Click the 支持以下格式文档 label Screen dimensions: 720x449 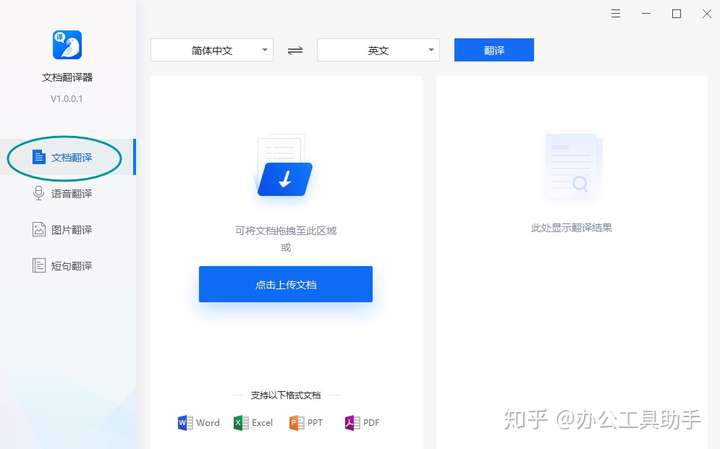(286, 395)
